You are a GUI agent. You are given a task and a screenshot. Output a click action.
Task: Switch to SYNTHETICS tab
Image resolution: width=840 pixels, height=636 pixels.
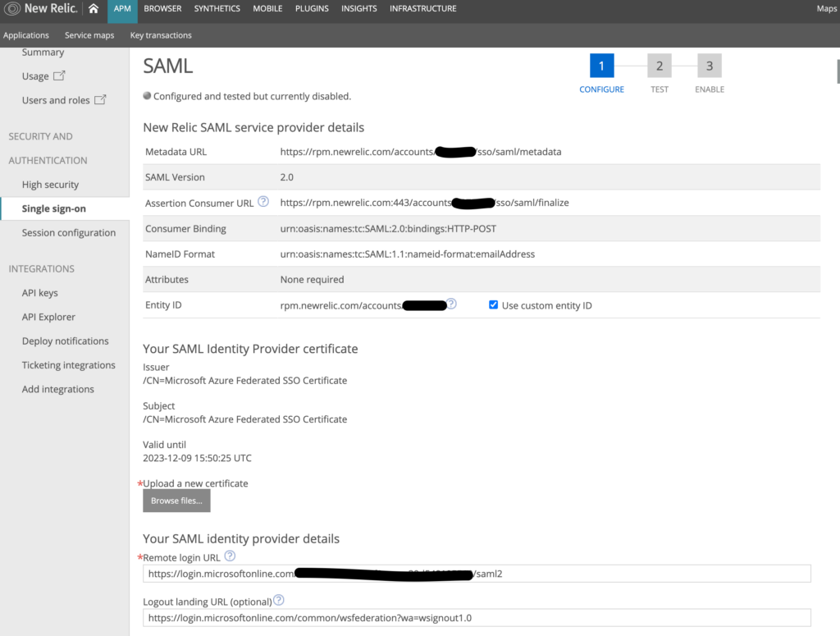coord(217,8)
